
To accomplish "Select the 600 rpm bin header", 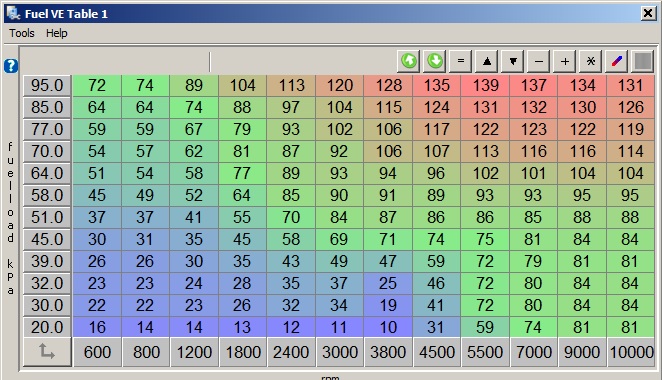I will tap(97, 352).
